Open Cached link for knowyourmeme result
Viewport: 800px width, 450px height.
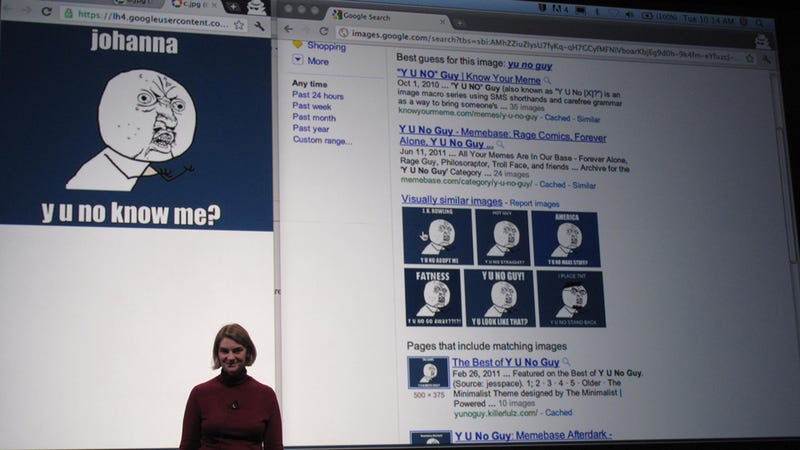click(x=557, y=118)
